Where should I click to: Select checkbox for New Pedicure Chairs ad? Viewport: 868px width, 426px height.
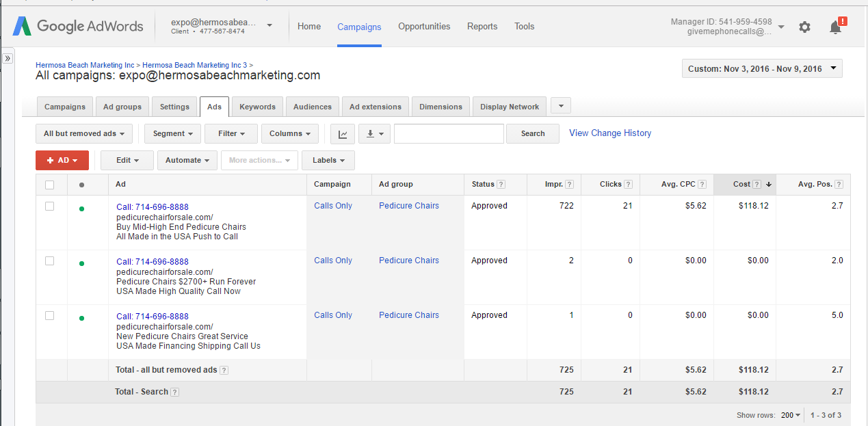pyautogui.click(x=49, y=316)
